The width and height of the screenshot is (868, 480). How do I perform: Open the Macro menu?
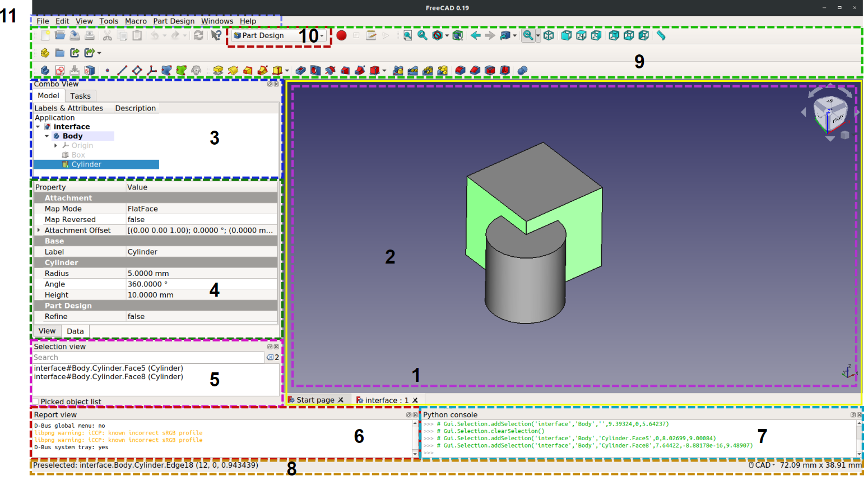click(136, 21)
